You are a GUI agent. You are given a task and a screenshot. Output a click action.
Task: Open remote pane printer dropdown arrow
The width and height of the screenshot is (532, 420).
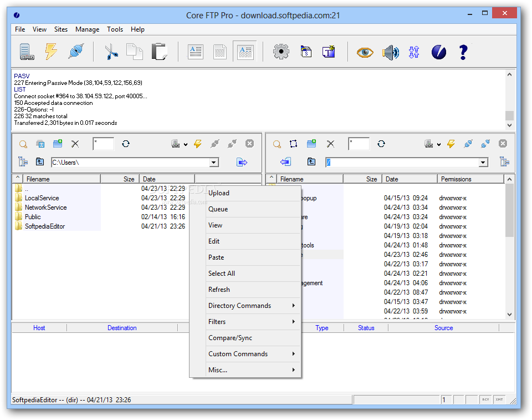[439, 144]
